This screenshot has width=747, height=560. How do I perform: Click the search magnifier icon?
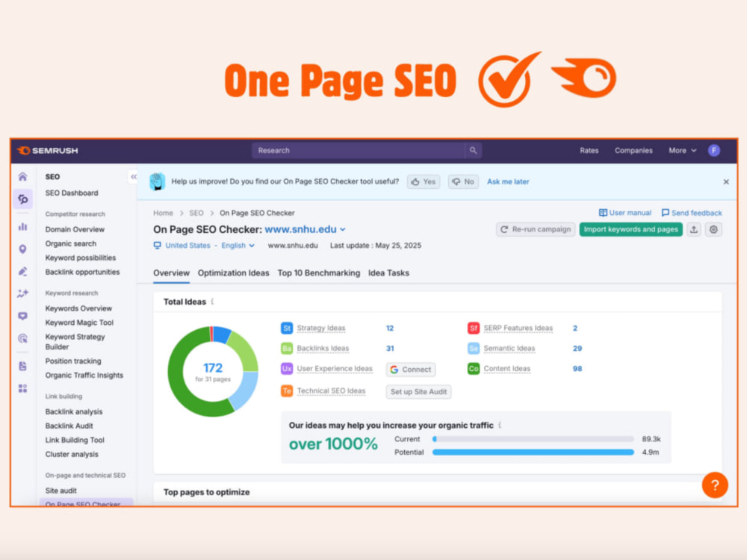(x=473, y=151)
